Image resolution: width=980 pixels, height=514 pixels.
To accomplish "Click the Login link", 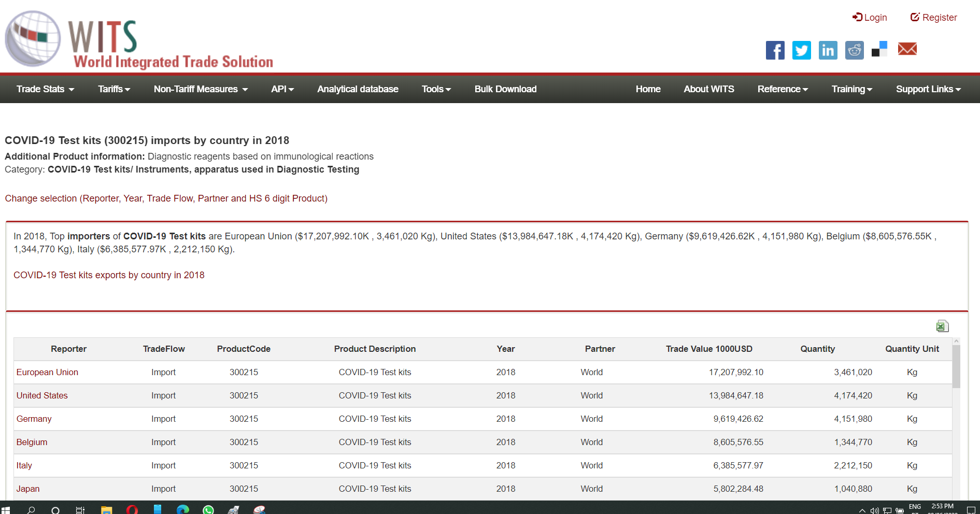I will tap(870, 18).
